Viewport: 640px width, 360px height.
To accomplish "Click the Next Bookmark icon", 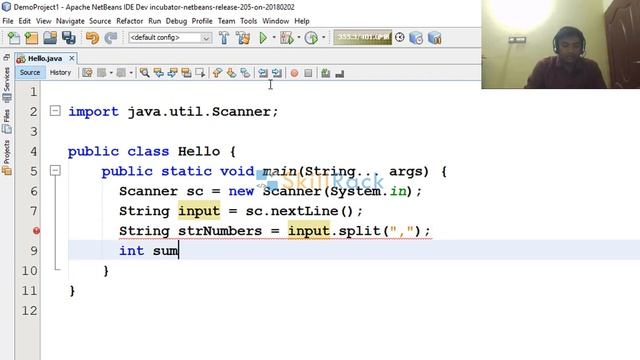I will coord(231,73).
